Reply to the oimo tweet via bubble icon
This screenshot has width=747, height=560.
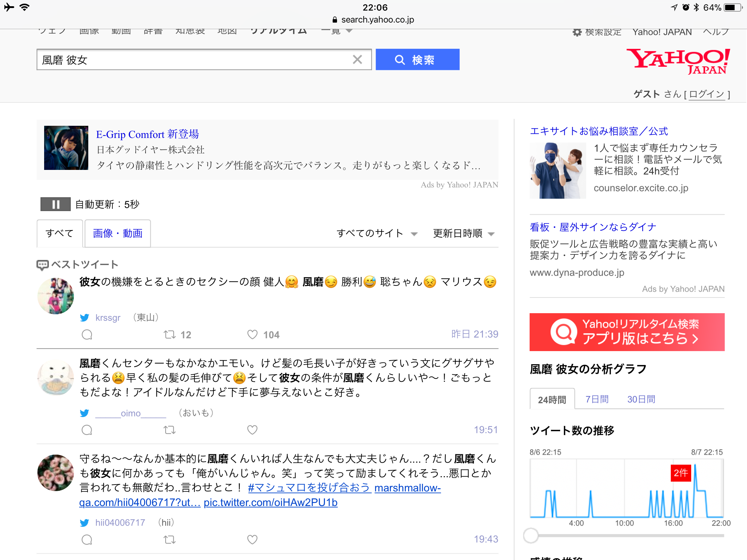coord(87,430)
